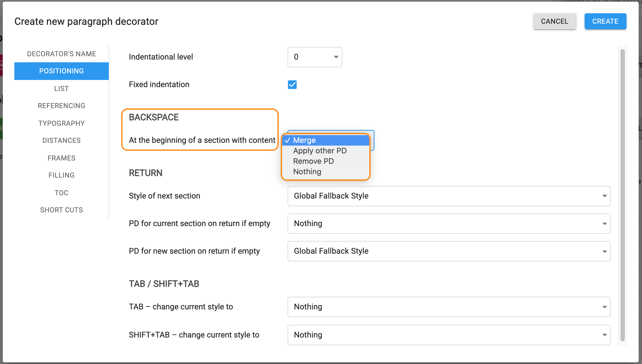Click the CANCEL button

555,21
